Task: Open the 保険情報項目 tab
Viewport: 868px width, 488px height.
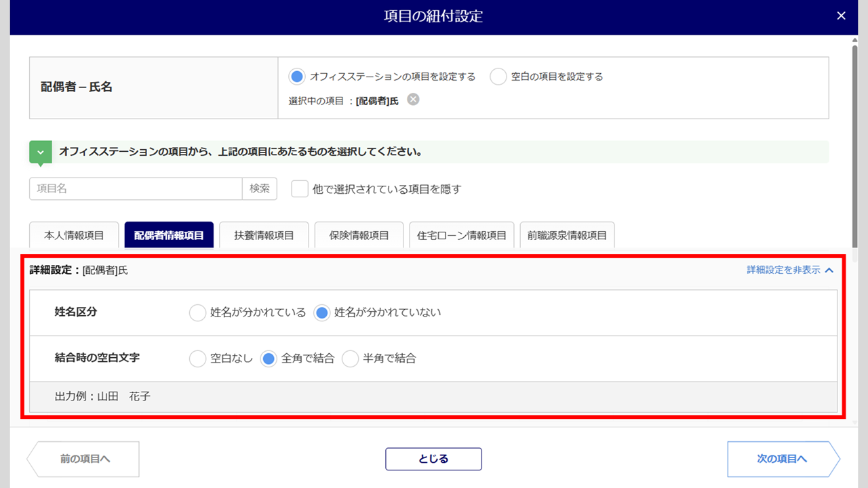Action: point(359,235)
